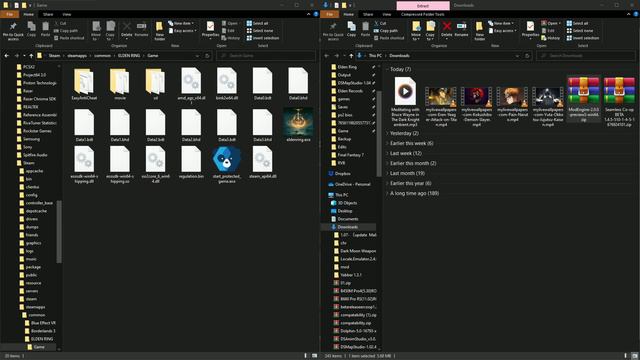Select Final Fantasy 7 in the Downloads sidebar

point(347,155)
